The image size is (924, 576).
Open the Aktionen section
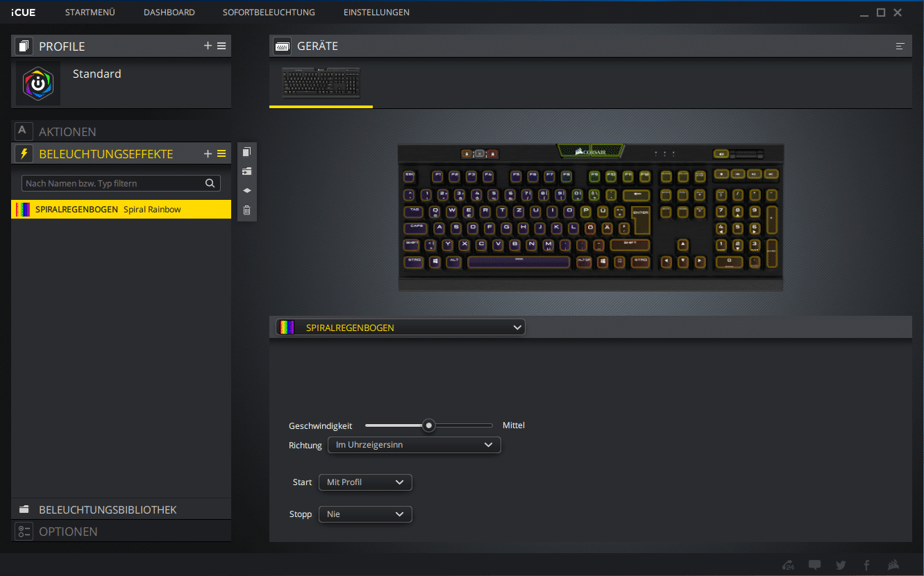tap(67, 131)
